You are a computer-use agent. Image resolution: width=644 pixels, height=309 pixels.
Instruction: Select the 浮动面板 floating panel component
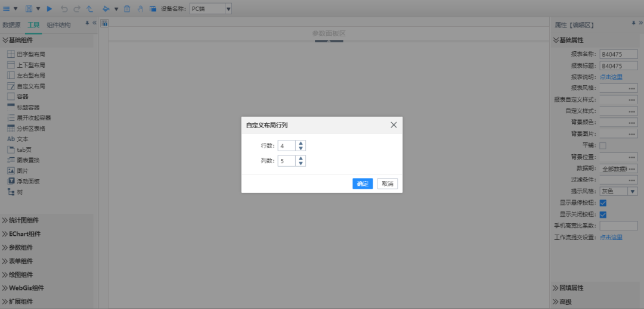pyautogui.click(x=26, y=181)
